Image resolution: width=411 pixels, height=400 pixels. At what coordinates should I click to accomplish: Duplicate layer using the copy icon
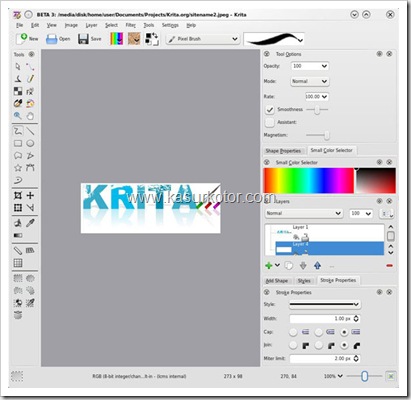click(289, 265)
